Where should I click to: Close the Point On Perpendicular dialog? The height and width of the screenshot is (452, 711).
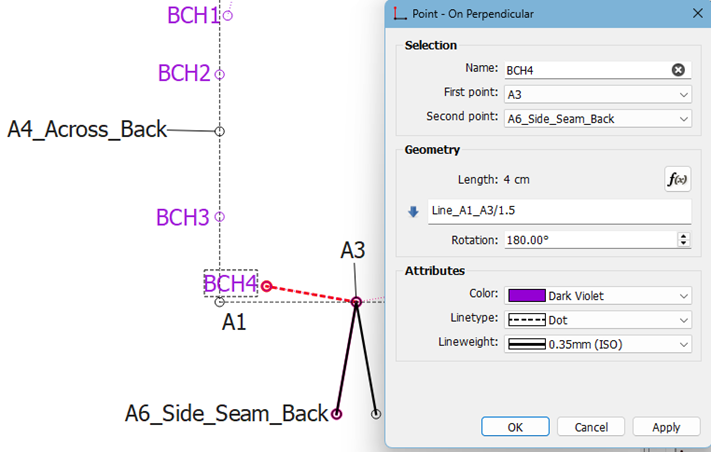[696, 14]
